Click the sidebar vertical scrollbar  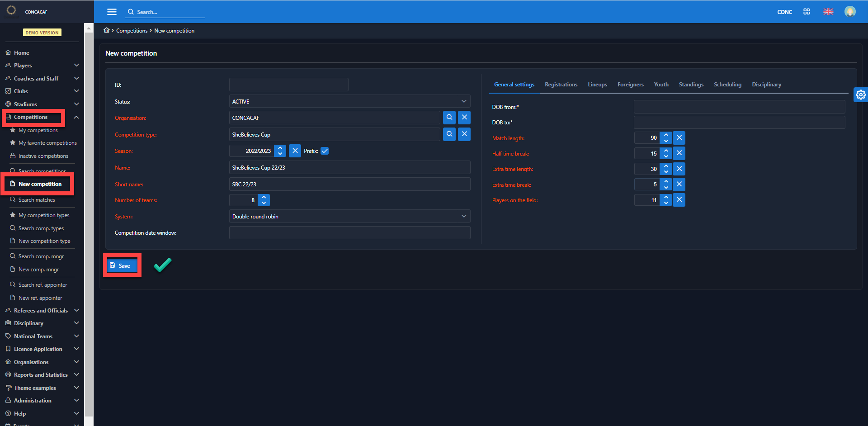(89, 224)
